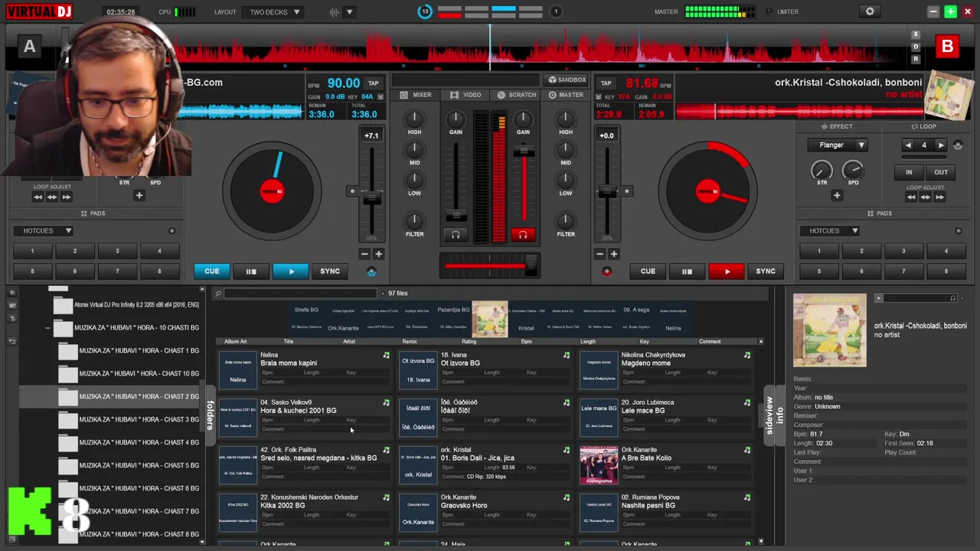Select folder HORA - CHAST 3 BG
The image size is (980, 551).
[139, 419]
